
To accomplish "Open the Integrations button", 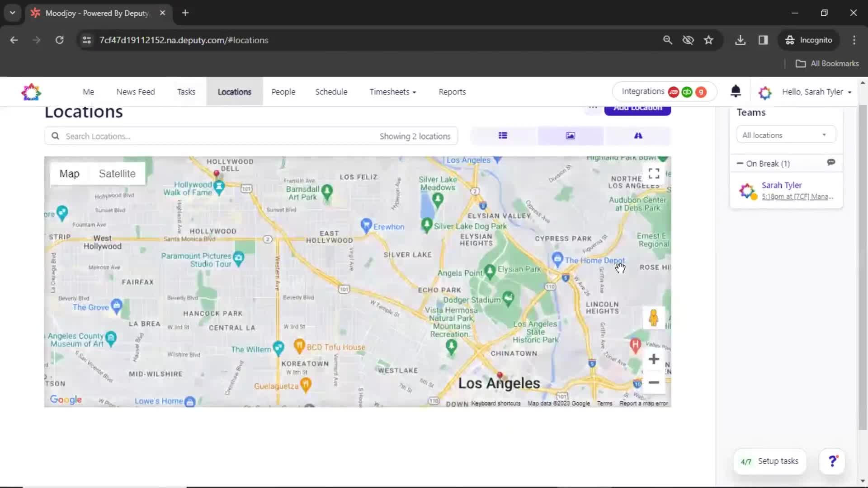I will click(x=664, y=92).
